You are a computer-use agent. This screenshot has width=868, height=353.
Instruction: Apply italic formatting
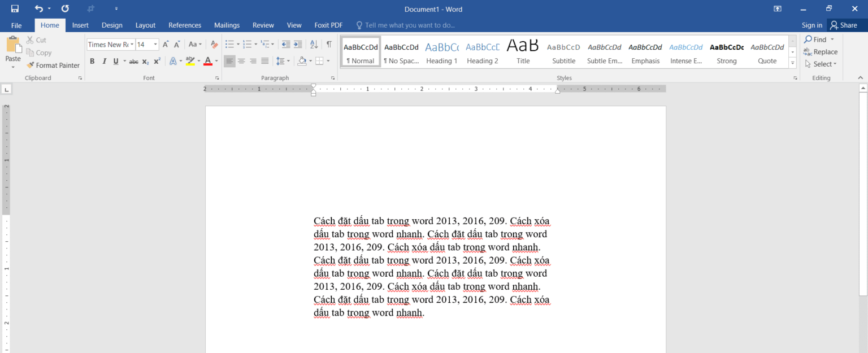coord(104,61)
